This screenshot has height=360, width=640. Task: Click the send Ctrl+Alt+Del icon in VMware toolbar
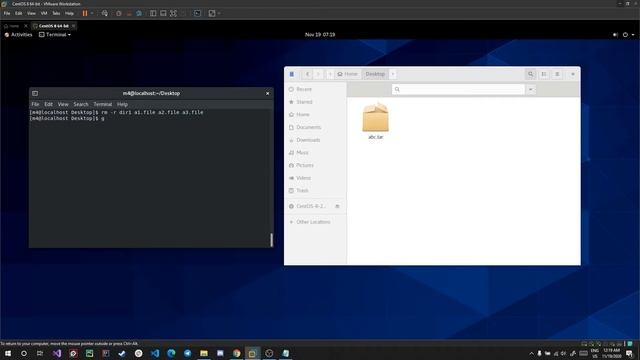[x=105, y=13]
